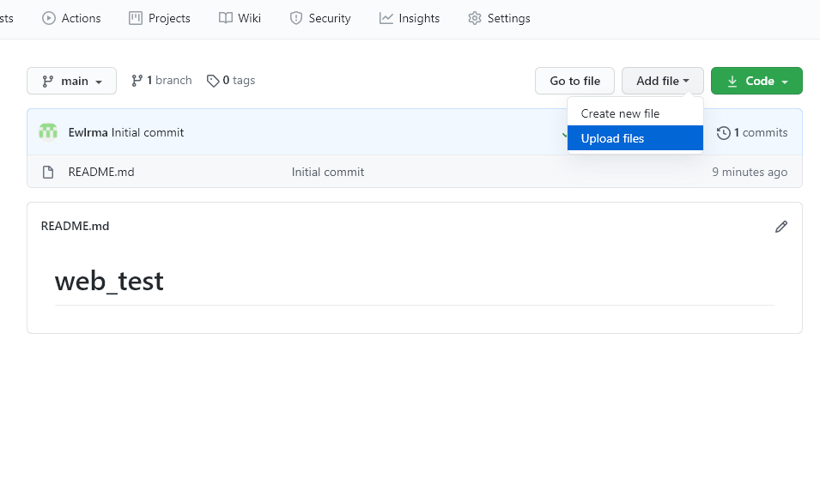Open the Initial commit message in header

coord(148,133)
